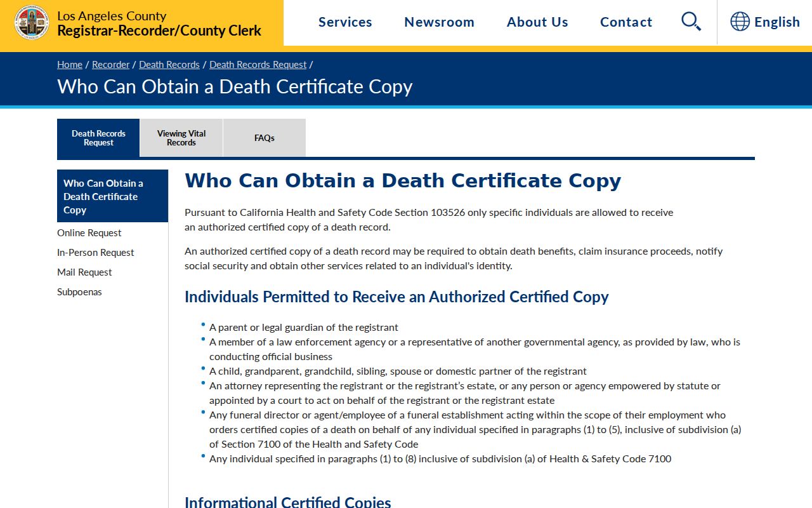Switch to the Viewing Vital Records tab
The height and width of the screenshot is (508, 812).
(181, 138)
